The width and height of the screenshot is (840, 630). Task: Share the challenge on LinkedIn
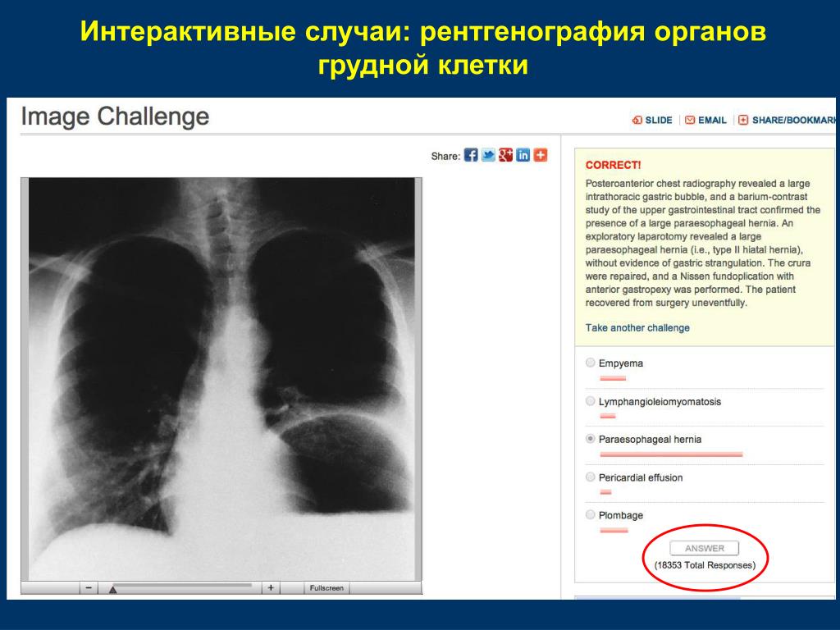[523, 155]
